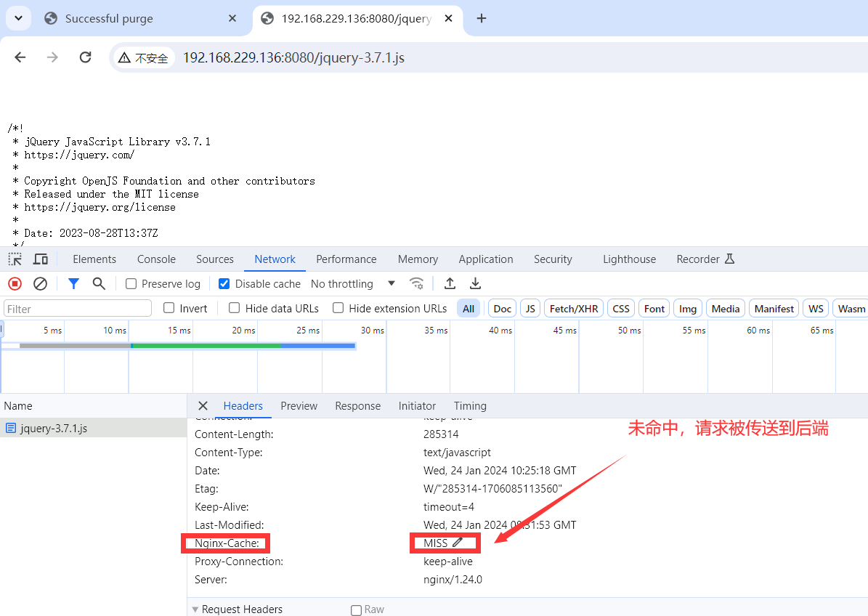The width and height of the screenshot is (868, 616).
Task: Filter requests by JS type
Action: click(x=530, y=309)
